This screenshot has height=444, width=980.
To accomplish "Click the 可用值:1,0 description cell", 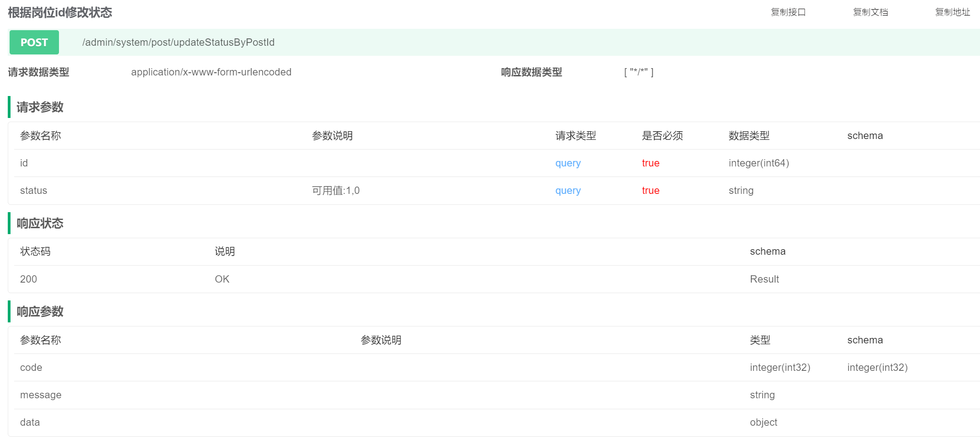I will click(336, 191).
